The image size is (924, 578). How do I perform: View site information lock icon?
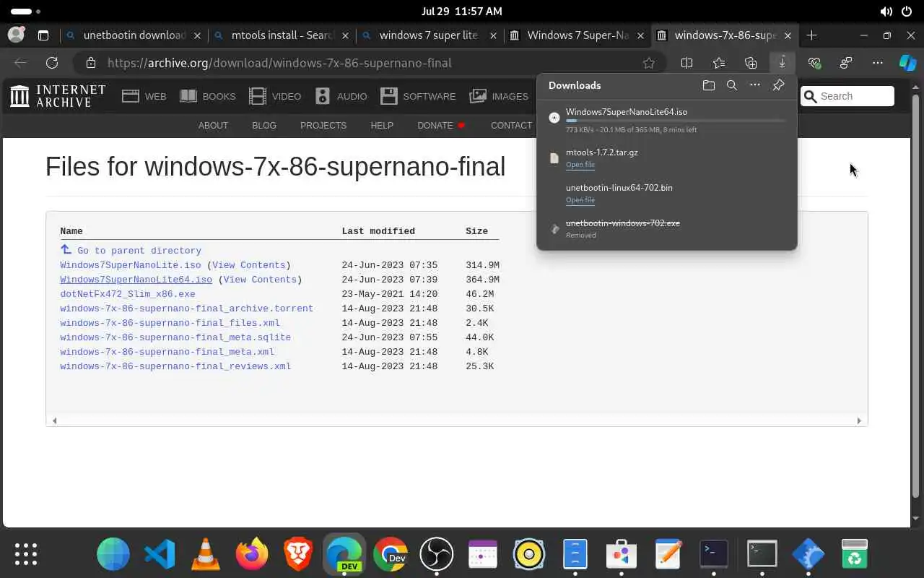tap(90, 63)
